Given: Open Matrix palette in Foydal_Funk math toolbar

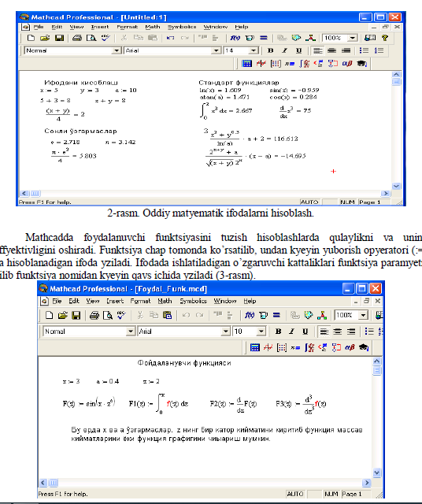Looking at the screenshot, I should 282,347.
